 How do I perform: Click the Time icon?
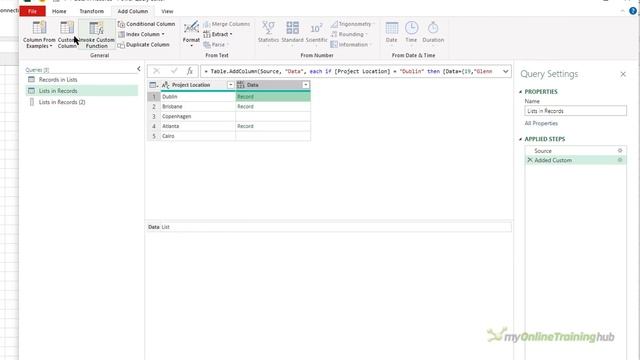tap(411, 28)
